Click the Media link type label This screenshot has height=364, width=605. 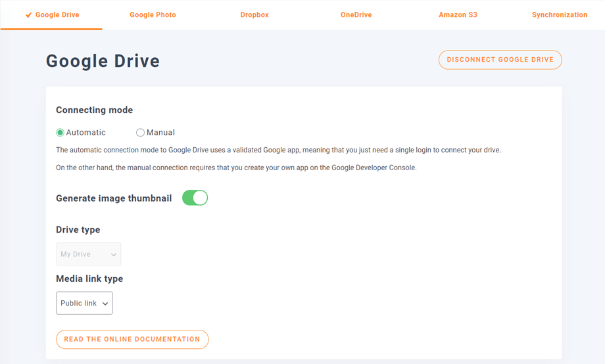pos(89,279)
